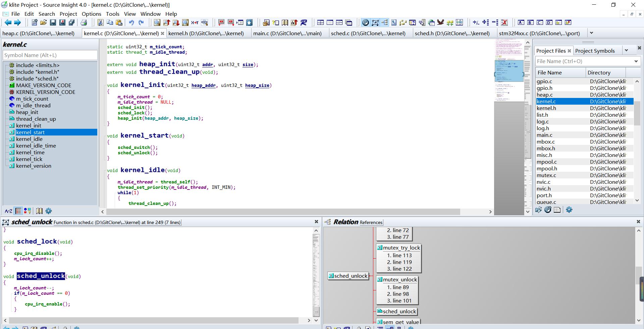The height and width of the screenshot is (329, 644).
Task: Click the Bookmark star icon
Action: coord(249,22)
